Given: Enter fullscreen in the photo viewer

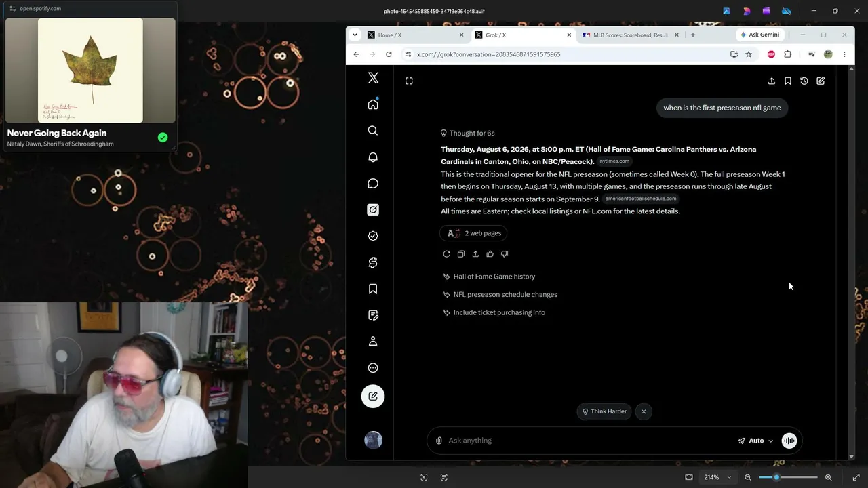Looking at the screenshot, I should point(856,477).
